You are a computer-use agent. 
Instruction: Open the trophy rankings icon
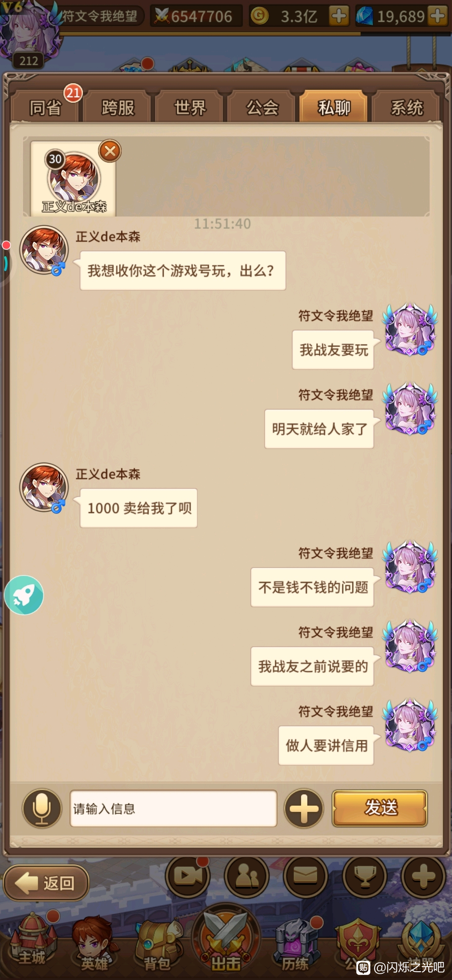pyautogui.click(x=365, y=876)
